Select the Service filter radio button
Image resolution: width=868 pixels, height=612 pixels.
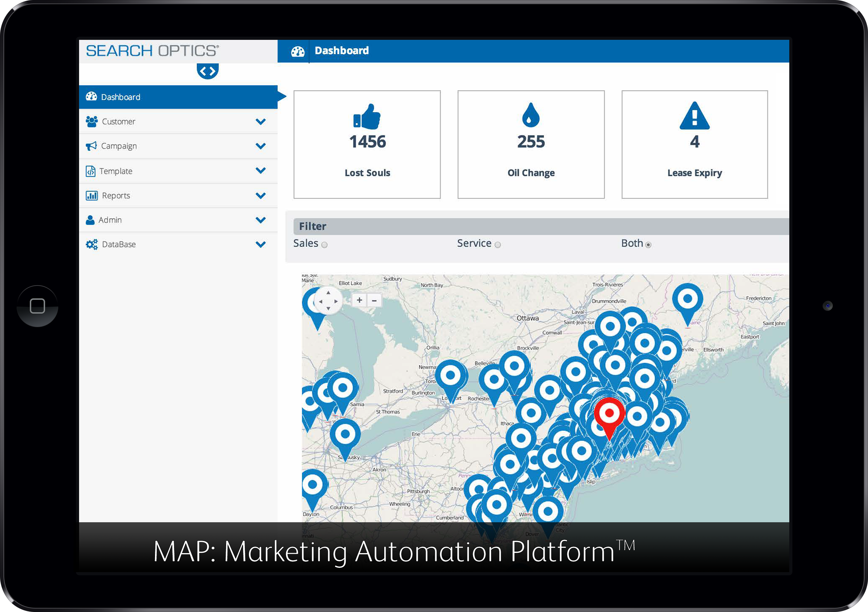(498, 245)
